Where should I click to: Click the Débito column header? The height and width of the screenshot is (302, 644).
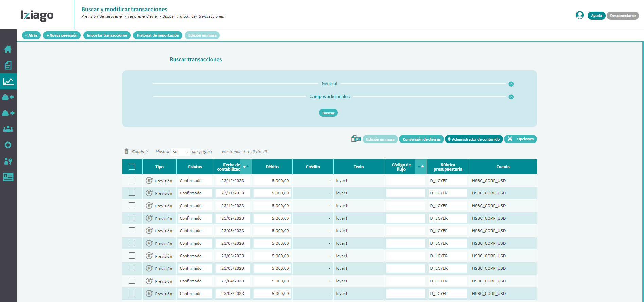pyautogui.click(x=272, y=167)
